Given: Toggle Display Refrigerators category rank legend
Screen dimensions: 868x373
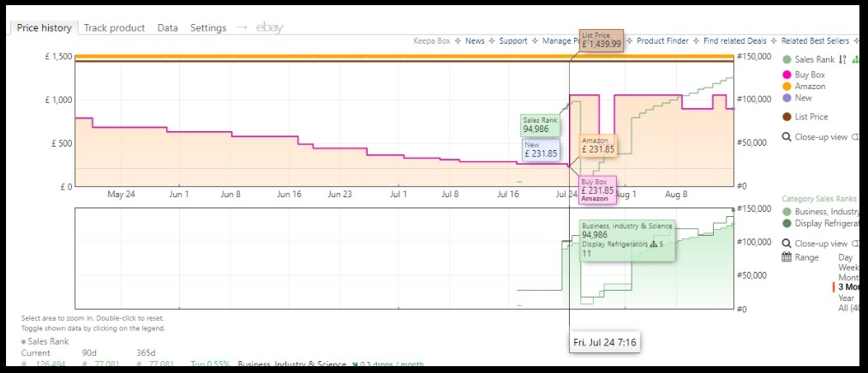Looking at the screenshot, I should click(x=820, y=223).
